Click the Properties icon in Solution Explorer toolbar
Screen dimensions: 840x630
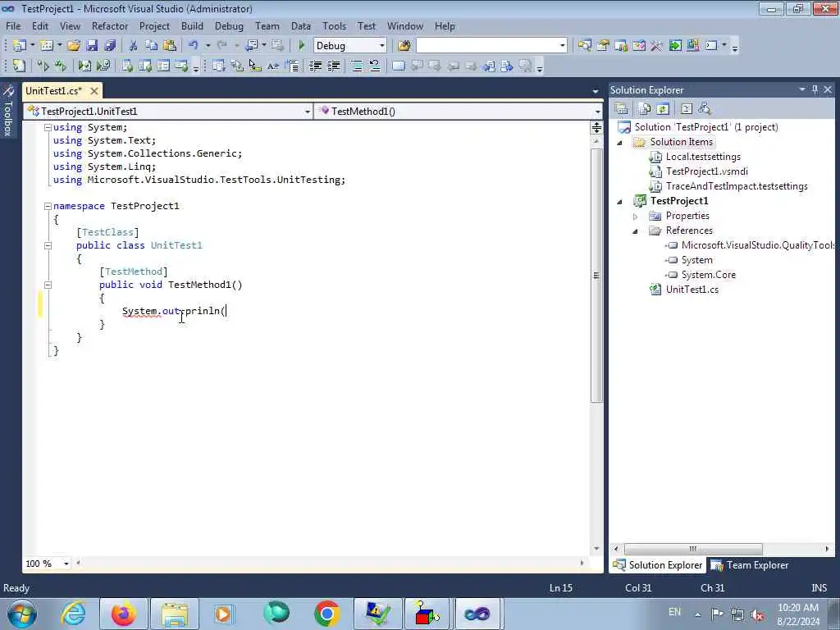coord(622,109)
